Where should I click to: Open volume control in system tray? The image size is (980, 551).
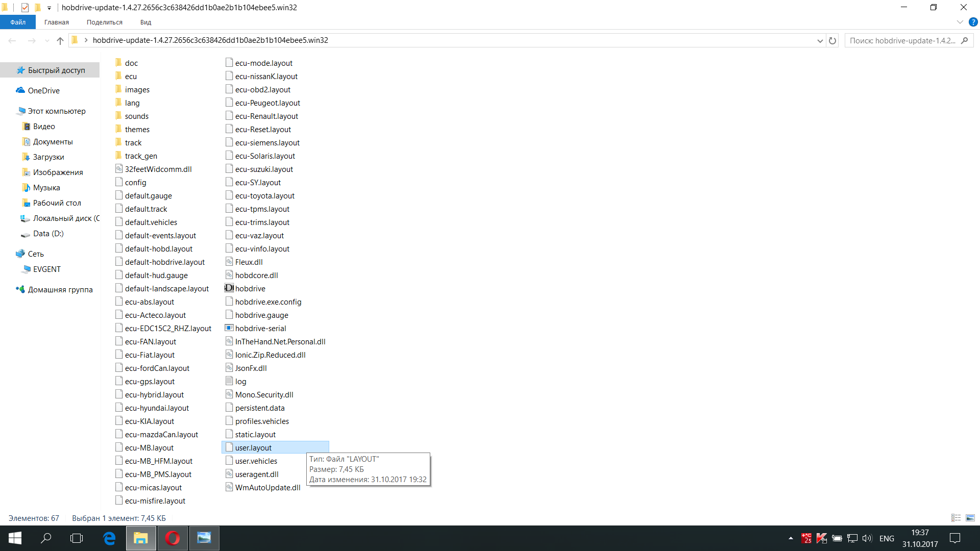click(867, 538)
